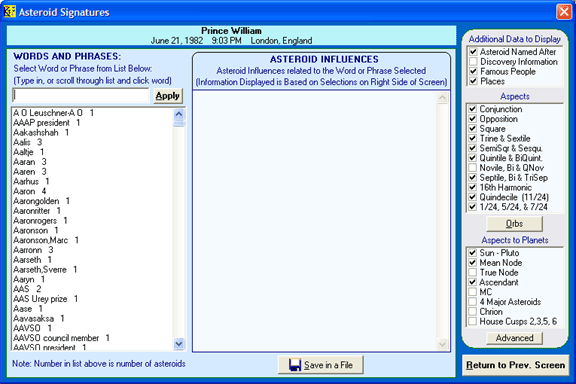
Task: Select 'Aaronson,Marc' list entry
Action: point(92,240)
